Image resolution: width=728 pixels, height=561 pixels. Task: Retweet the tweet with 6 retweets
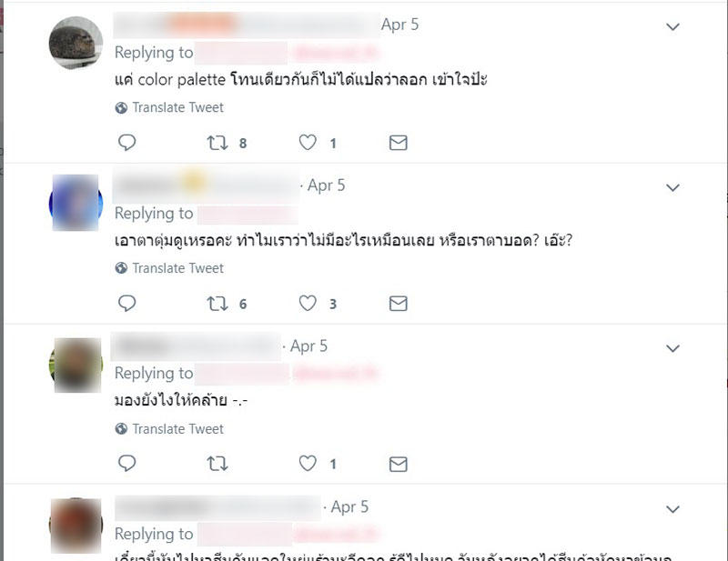click(x=217, y=304)
